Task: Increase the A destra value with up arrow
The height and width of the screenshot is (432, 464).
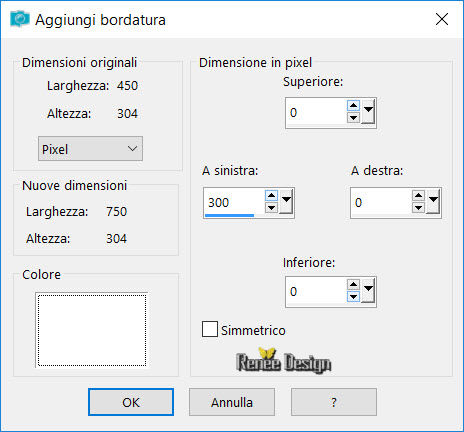Action: [x=418, y=196]
